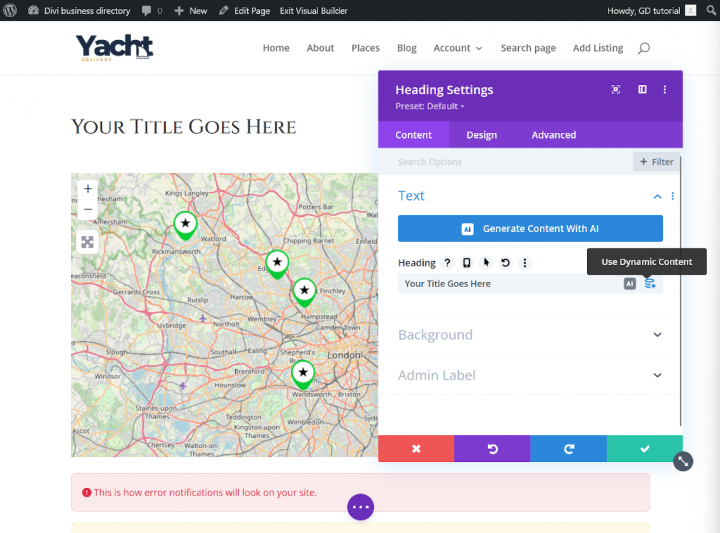The height and width of the screenshot is (533, 720).
Task: Zoom in on the map
Action: 88,188
